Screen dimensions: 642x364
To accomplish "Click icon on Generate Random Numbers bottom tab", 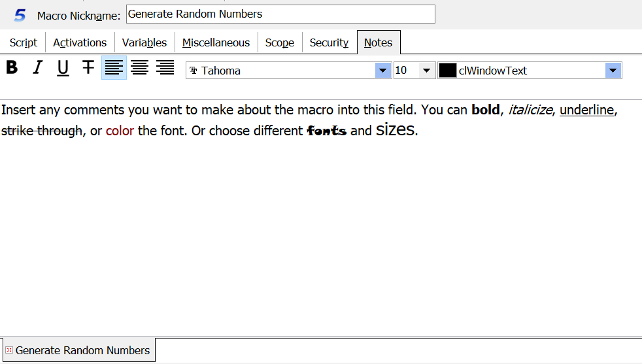I will click(x=9, y=350).
